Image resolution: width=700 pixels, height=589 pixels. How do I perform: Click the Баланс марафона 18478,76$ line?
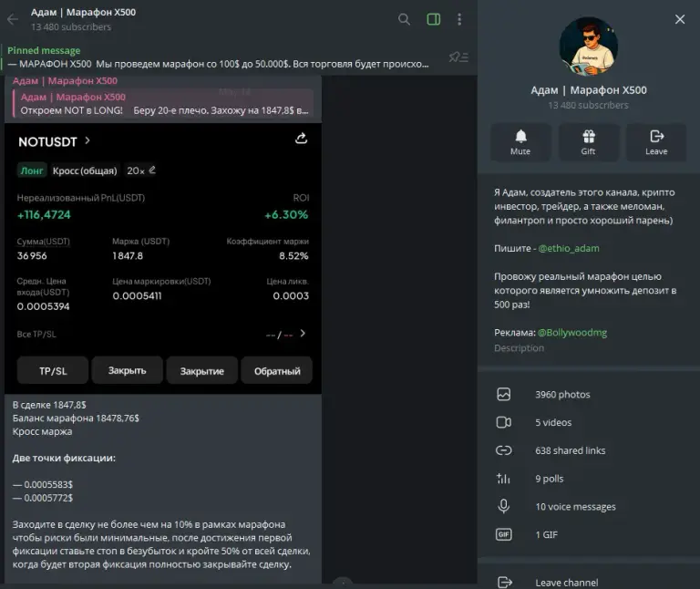[76, 418]
